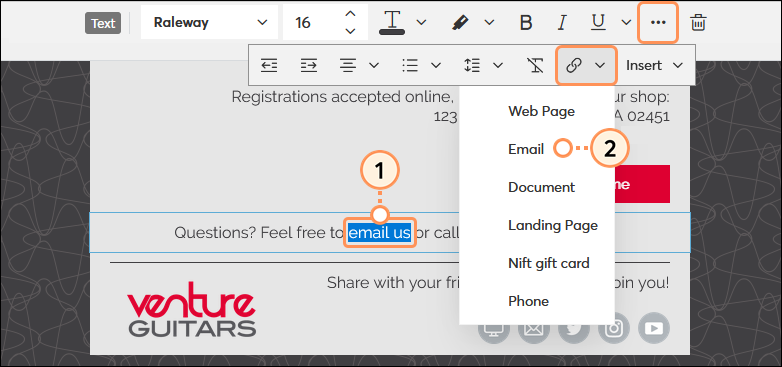Click the insert link chain icon
This screenshot has width=782, height=367.
pos(575,65)
